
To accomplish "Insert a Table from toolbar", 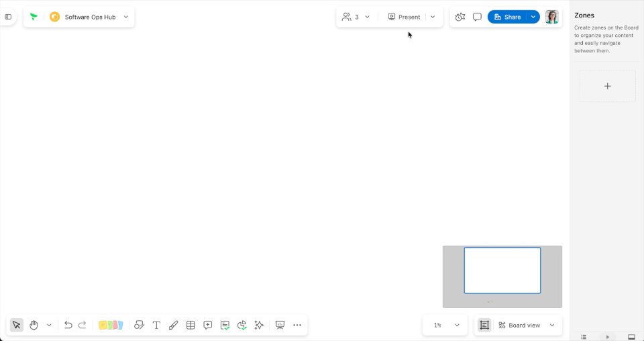I will [191, 325].
